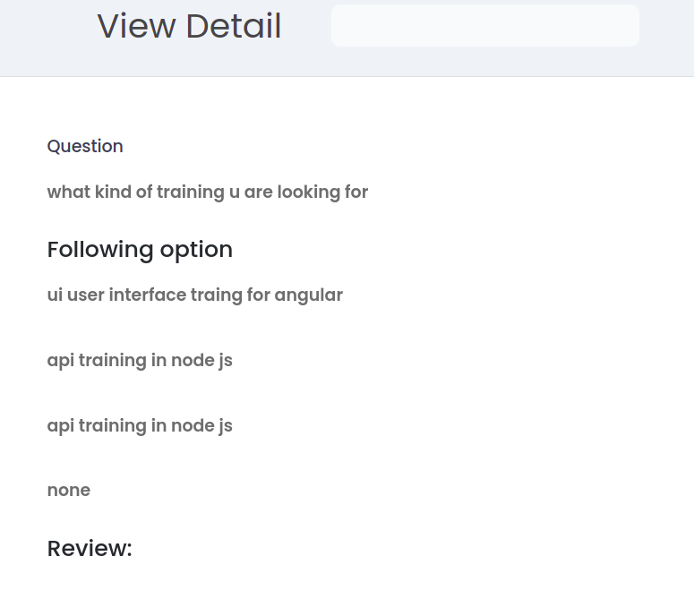Click js in the first api training option
This screenshot has height=616, width=694.
point(225,360)
